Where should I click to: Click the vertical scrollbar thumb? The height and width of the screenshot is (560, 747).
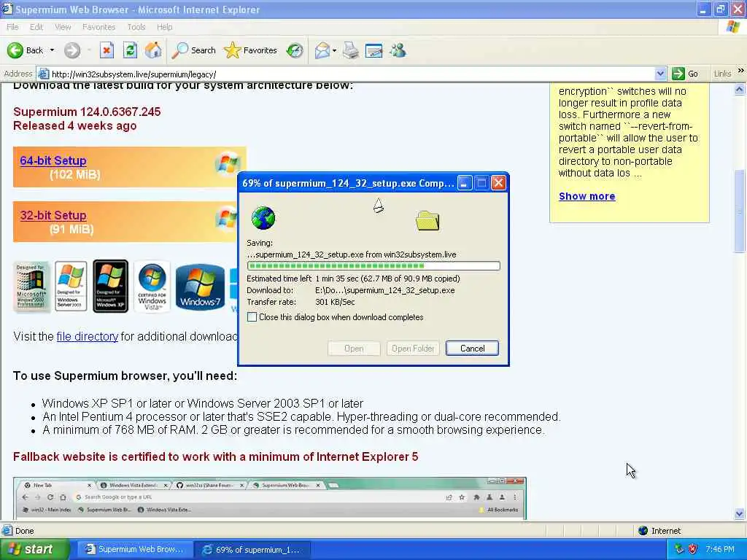click(x=740, y=211)
